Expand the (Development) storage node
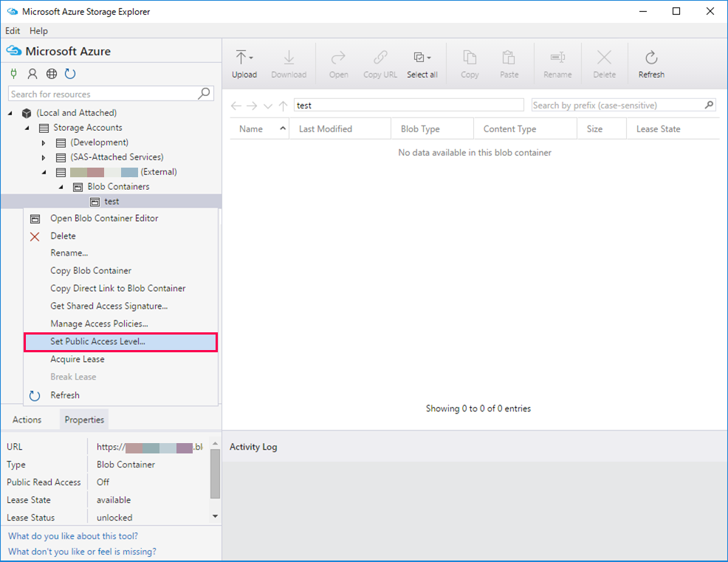Screen dimensions: 728x562 [44, 143]
